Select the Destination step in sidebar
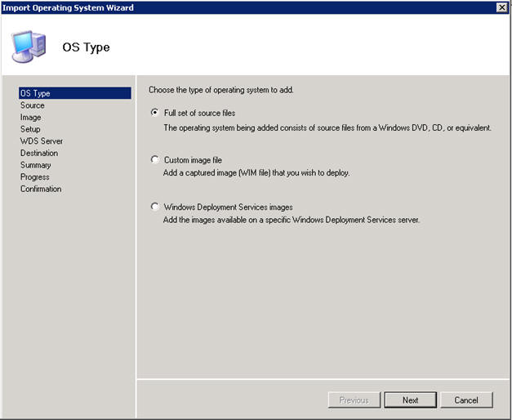This screenshot has height=420, width=512. click(39, 153)
